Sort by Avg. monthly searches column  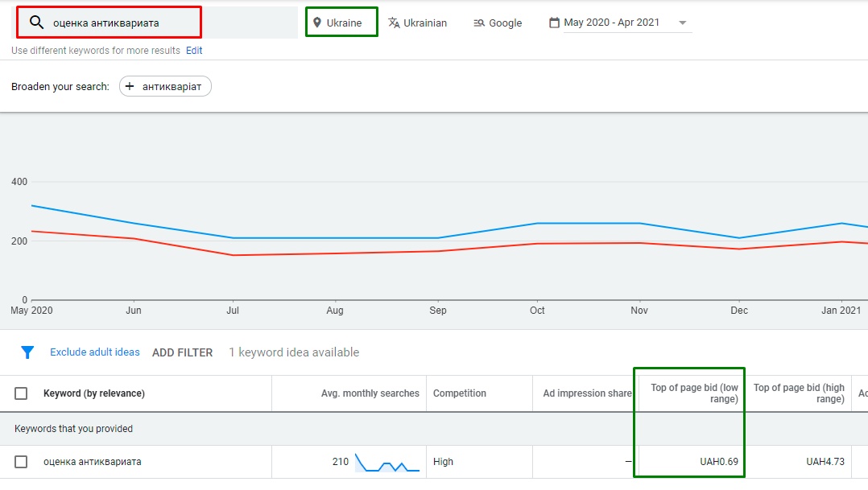[x=370, y=393]
